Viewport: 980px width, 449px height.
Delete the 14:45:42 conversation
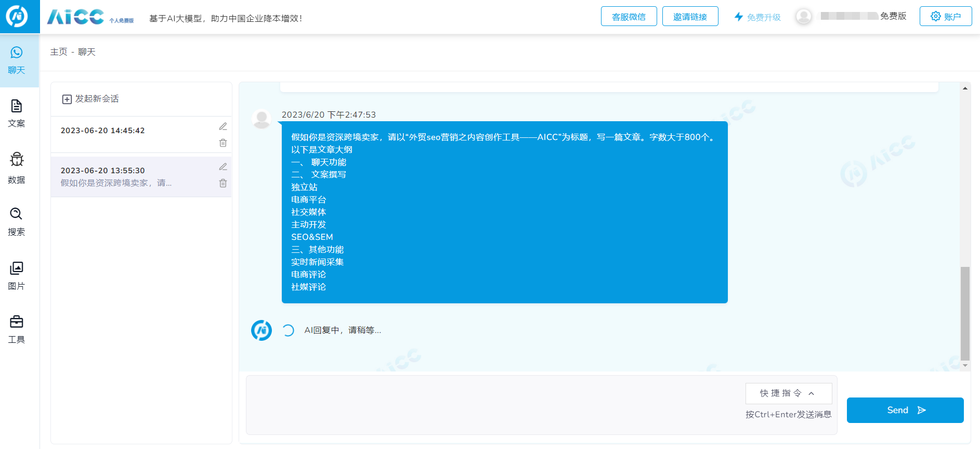coord(223,143)
